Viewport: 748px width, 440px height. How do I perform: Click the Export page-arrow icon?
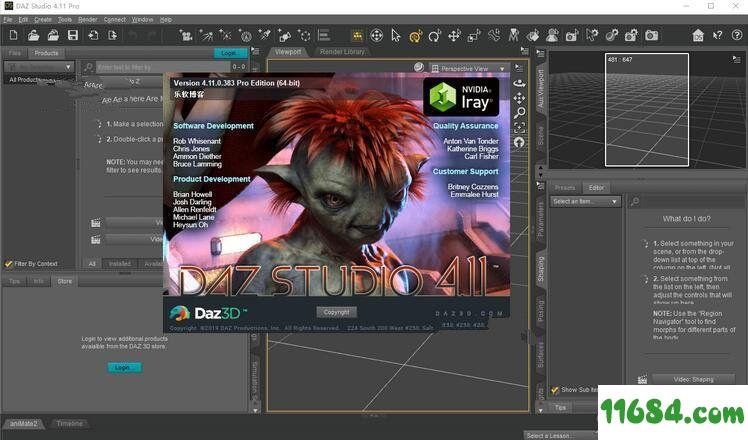click(113, 35)
